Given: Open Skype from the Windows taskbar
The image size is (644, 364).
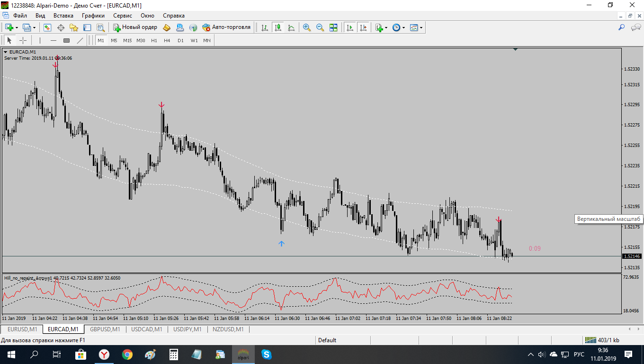Looking at the screenshot, I should coord(266,354).
